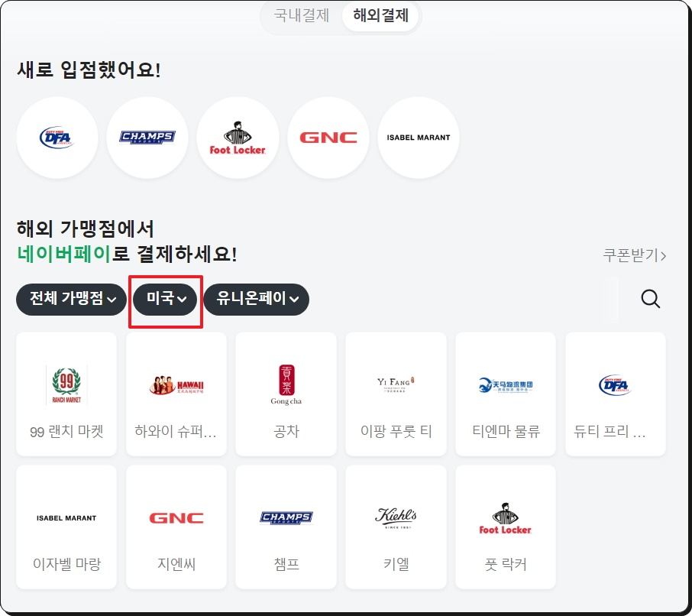Choose the 이팡 푸룻 티 card

click(396, 394)
